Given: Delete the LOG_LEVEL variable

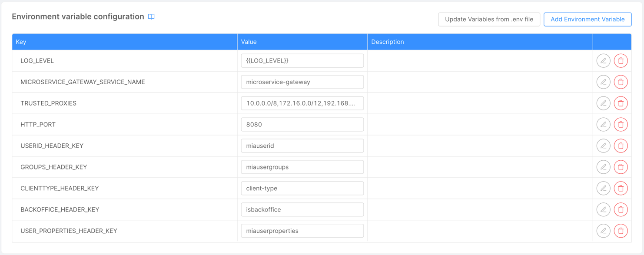Looking at the screenshot, I should pos(621,60).
